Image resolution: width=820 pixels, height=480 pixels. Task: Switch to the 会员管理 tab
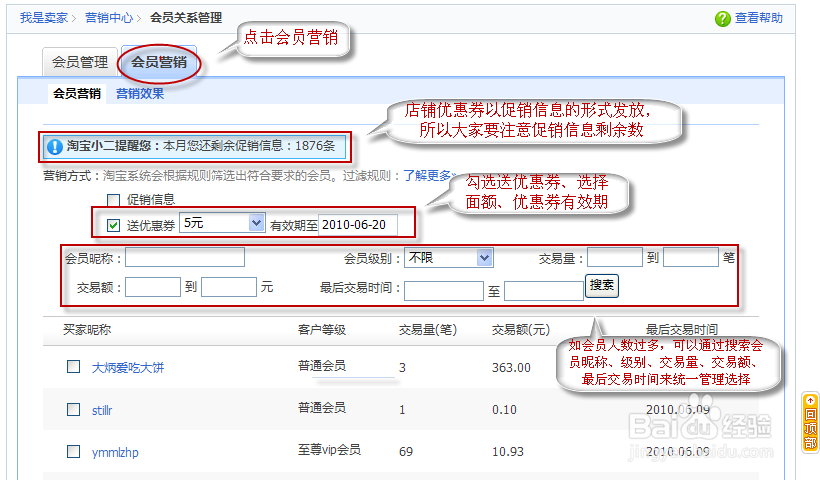coord(80,62)
